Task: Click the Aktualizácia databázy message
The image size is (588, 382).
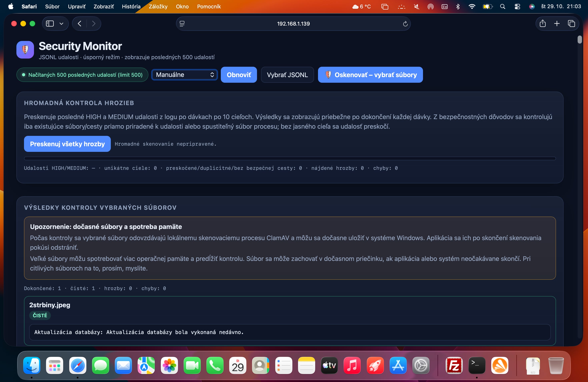Action: tap(139, 332)
